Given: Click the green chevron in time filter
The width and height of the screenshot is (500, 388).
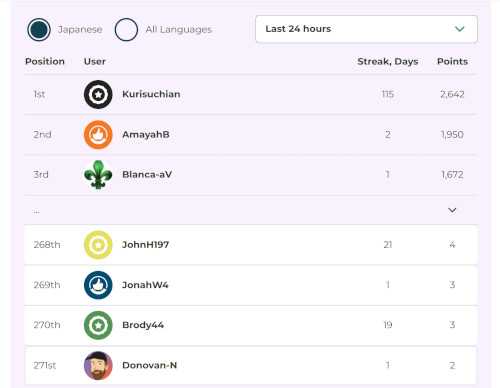Looking at the screenshot, I should (460, 29).
